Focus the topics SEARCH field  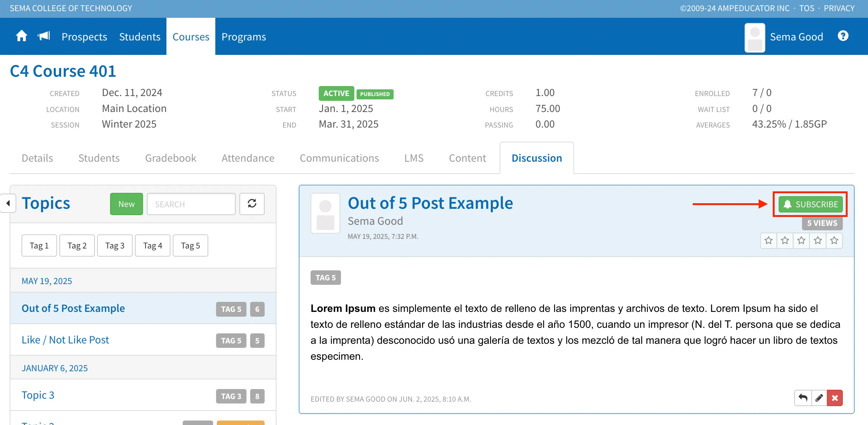[x=191, y=204]
